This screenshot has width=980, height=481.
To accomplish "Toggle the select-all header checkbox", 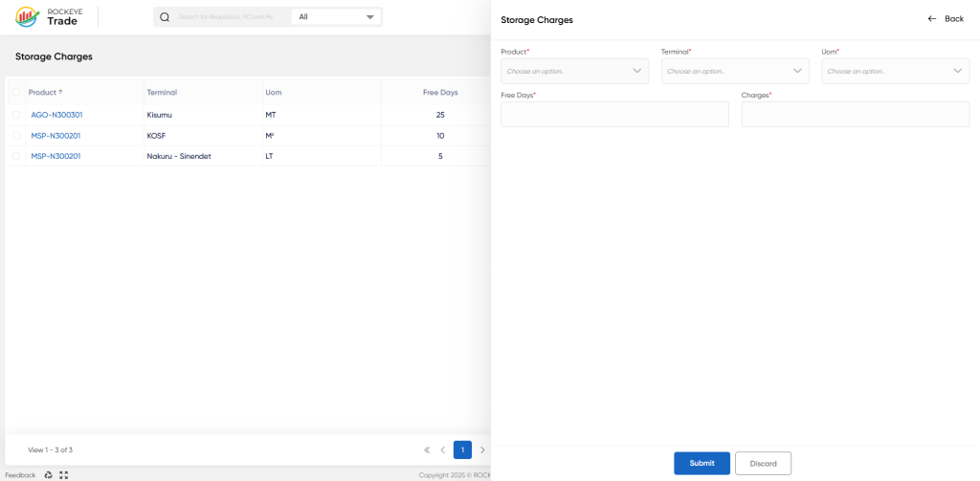I will (16, 92).
